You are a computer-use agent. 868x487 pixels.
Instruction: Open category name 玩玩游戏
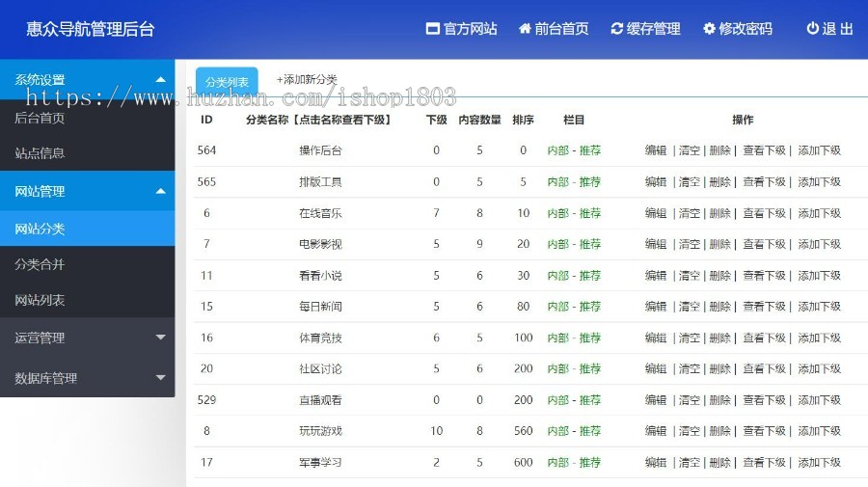coord(320,431)
